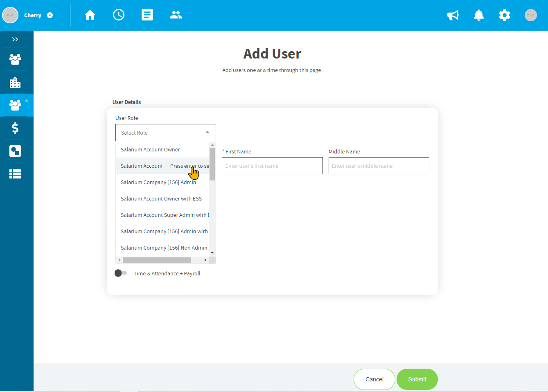Image resolution: width=548 pixels, height=392 pixels.
Task: Open the bell notifications icon
Action: (x=479, y=15)
